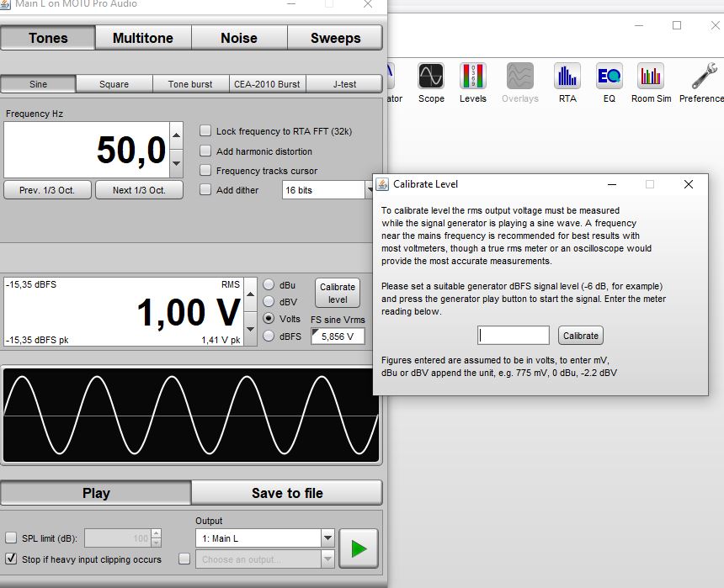Click the Calibrate button in dialog

pos(581,336)
